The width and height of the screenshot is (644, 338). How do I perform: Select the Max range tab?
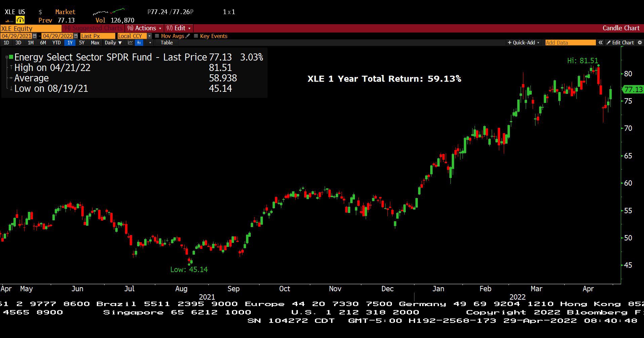pos(95,43)
